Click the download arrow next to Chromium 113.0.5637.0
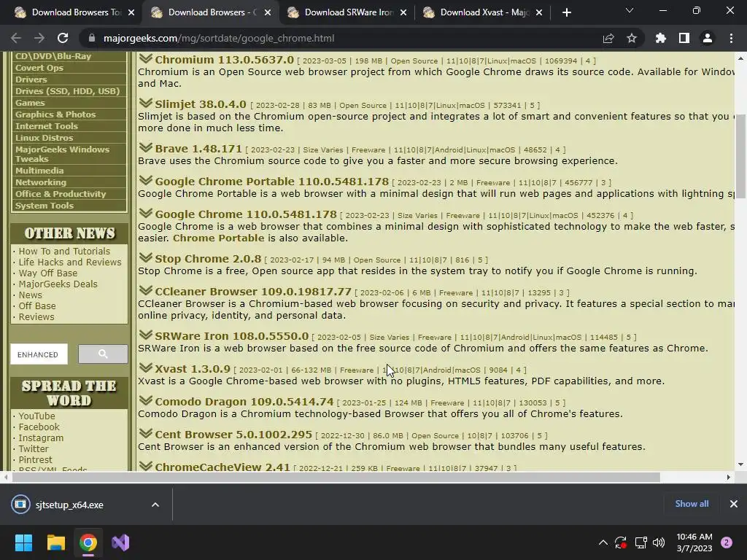This screenshot has height=560, width=747. pyautogui.click(x=146, y=59)
